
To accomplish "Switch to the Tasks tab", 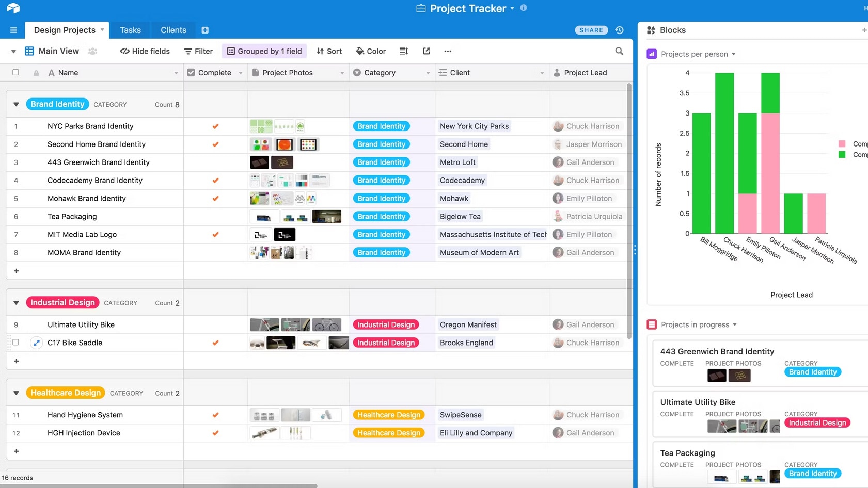I will [x=130, y=30].
